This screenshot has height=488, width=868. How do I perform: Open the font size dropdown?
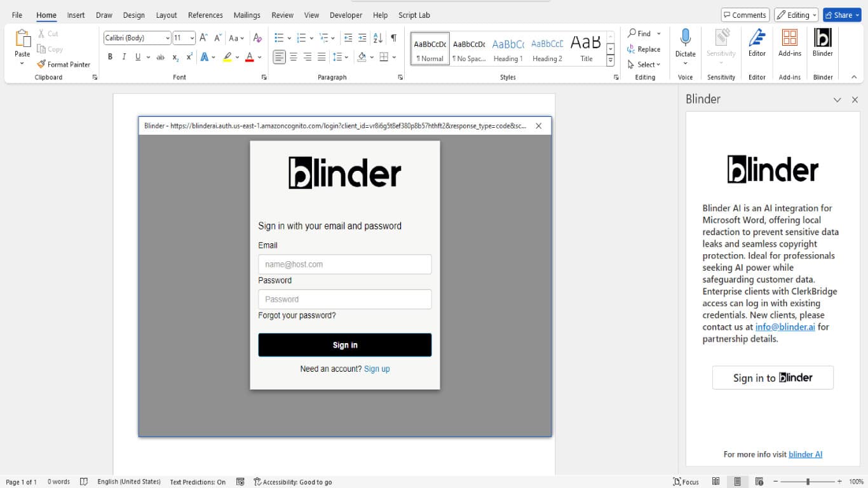(x=192, y=38)
